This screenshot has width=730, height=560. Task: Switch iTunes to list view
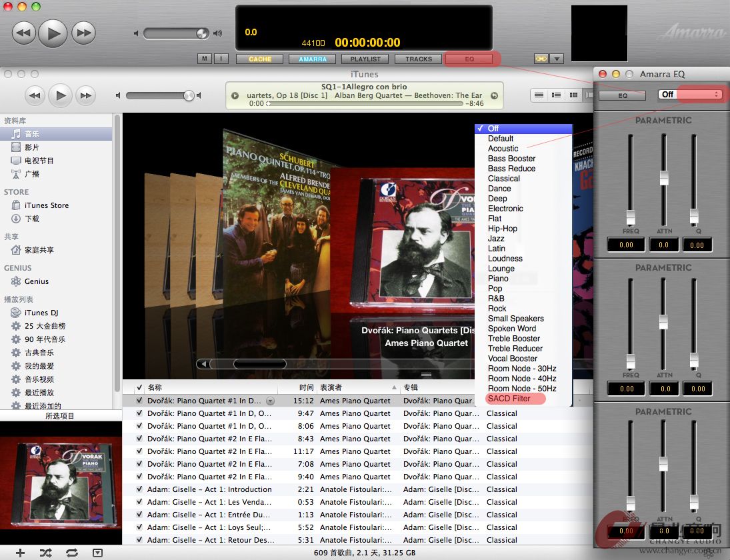click(539, 95)
